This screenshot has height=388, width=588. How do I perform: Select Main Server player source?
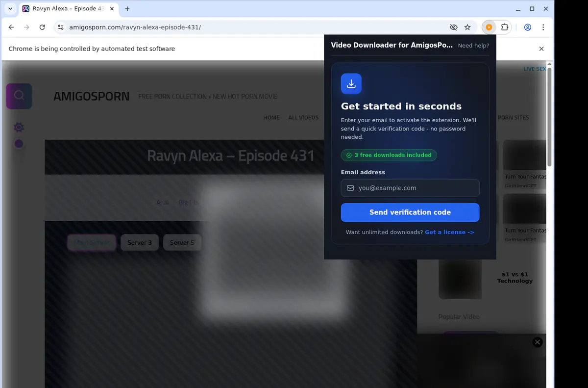pos(92,242)
